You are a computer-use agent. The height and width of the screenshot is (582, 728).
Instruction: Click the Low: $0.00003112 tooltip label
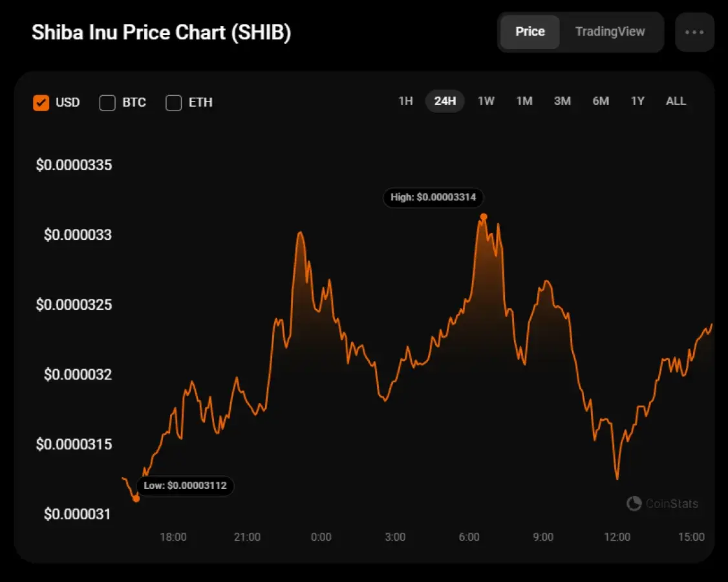[185, 486]
